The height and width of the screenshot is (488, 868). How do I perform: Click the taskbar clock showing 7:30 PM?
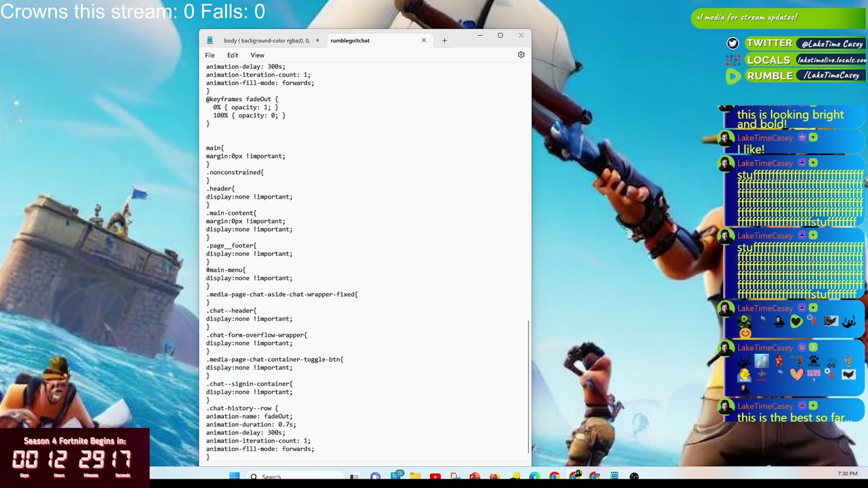(847, 474)
